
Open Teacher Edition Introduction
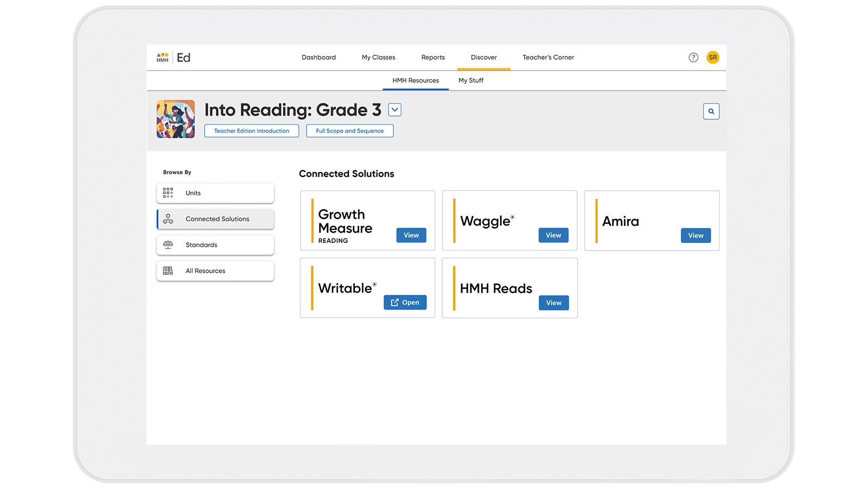click(252, 131)
